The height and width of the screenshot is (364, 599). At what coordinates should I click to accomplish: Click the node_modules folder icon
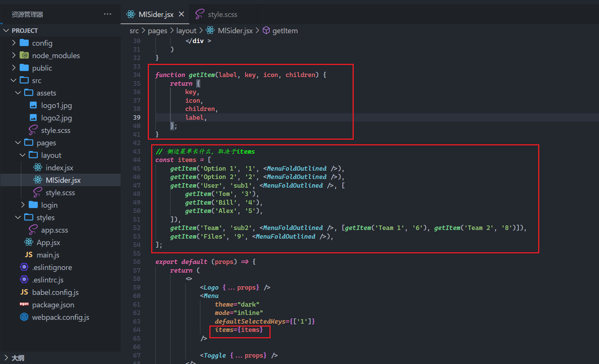tap(24, 55)
